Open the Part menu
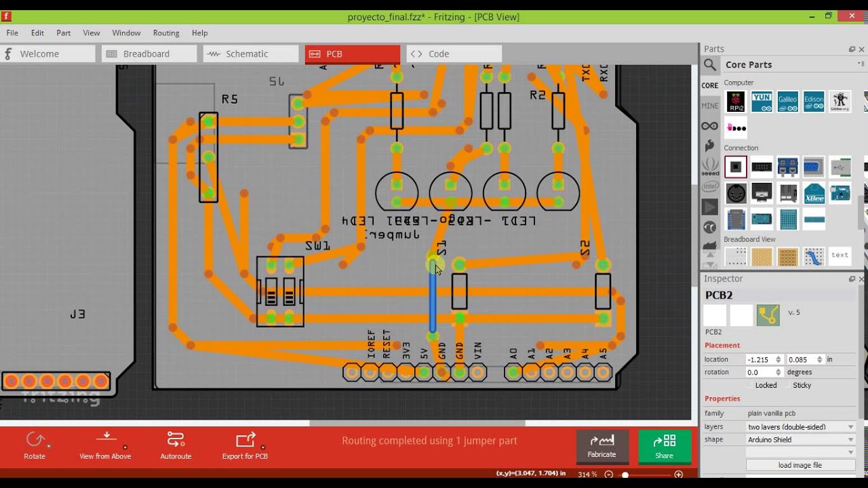The width and height of the screenshot is (868, 488). pos(64,33)
